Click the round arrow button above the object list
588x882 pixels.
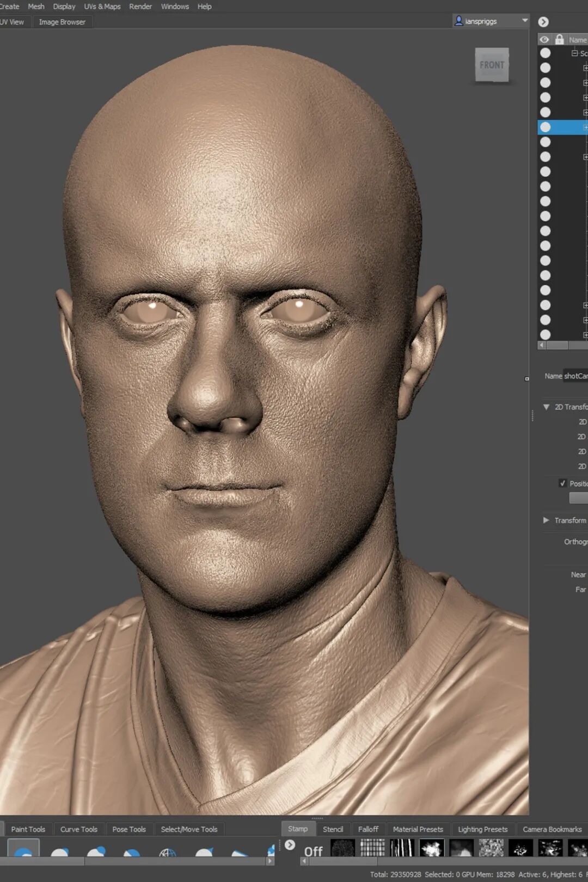[543, 22]
